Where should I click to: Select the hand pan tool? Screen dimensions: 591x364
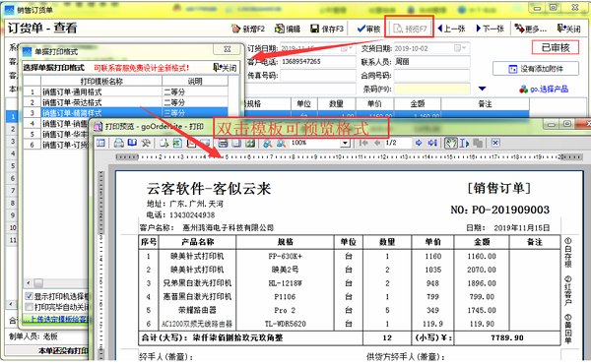click(x=450, y=143)
